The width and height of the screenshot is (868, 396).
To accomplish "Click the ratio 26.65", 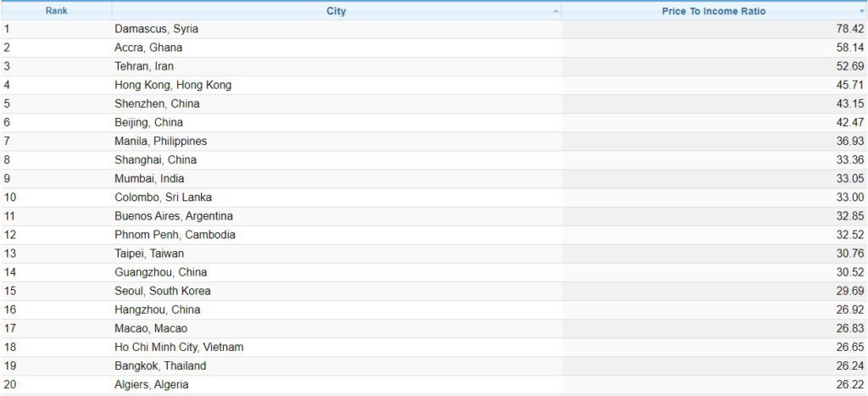I will [849, 348].
